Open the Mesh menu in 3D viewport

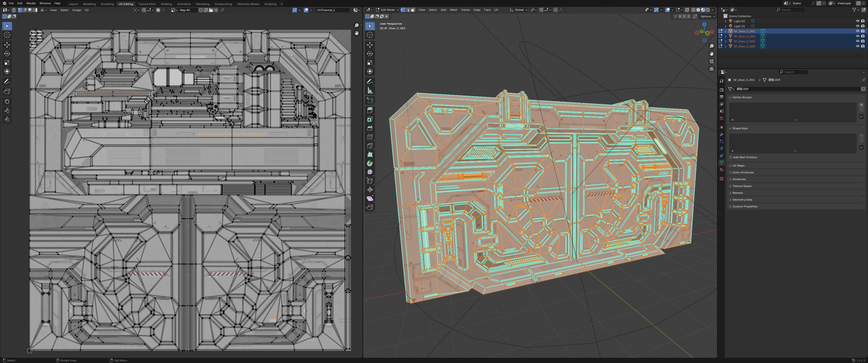coord(453,10)
